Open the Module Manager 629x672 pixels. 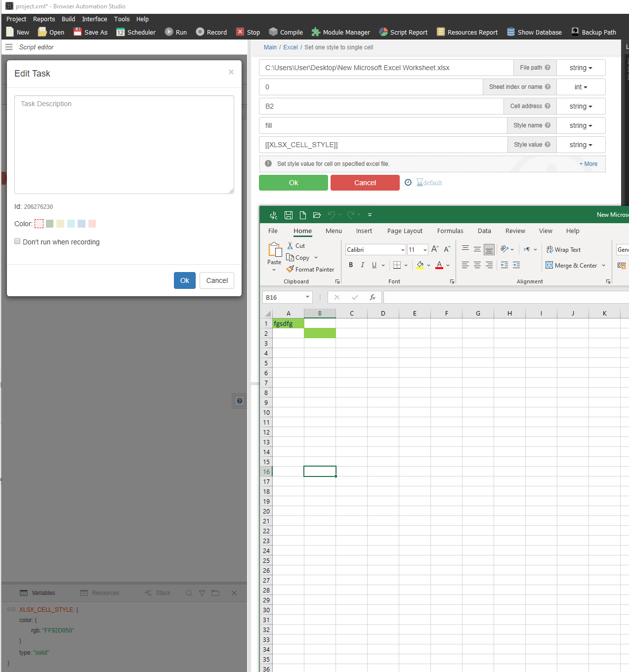point(316,32)
